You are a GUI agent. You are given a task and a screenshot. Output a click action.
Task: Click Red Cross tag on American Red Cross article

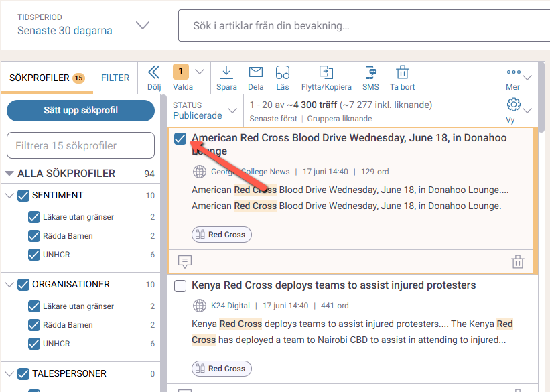pyautogui.click(x=222, y=235)
